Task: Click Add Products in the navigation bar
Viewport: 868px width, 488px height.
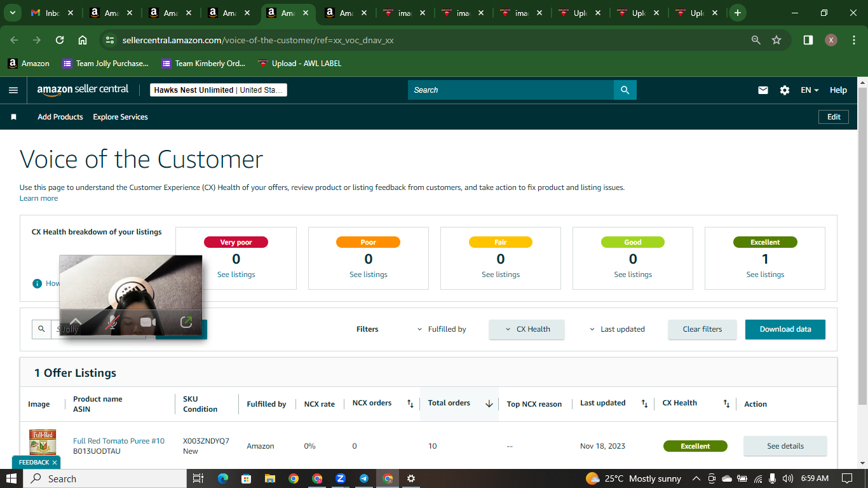Action: (x=60, y=117)
